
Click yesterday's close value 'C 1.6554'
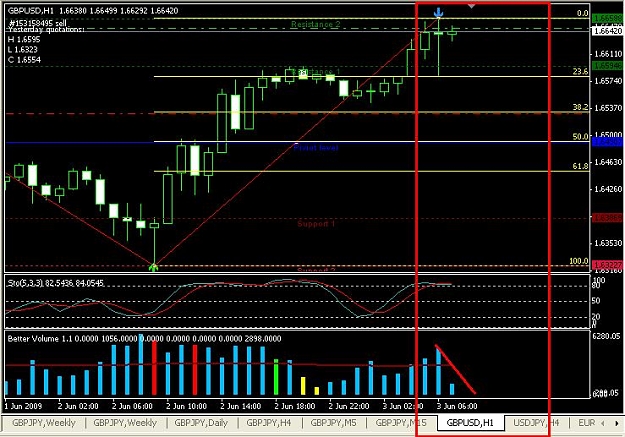click(x=24, y=60)
